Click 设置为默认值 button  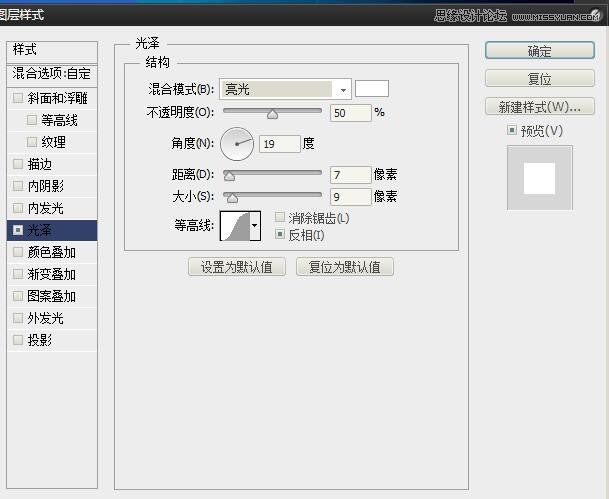click(237, 267)
